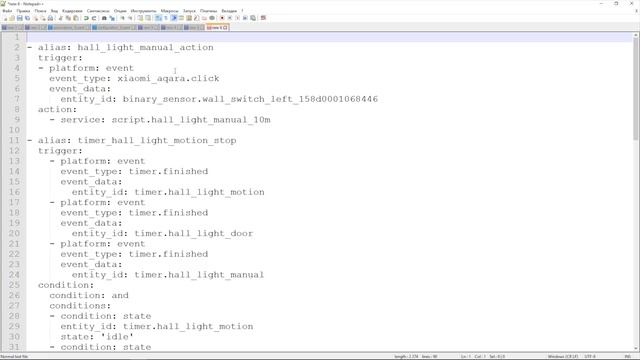Click the Zoom In toolbar icon
The image size is (640, 360).
point(122,18)
